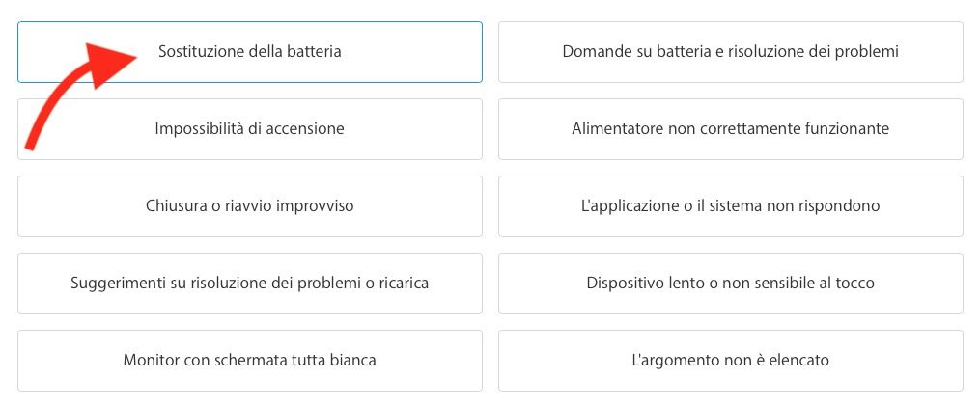Open Chiusura o riavvio improvviso topic
The width and height of the screenshot is (980, 406).
tap(249, 206)
